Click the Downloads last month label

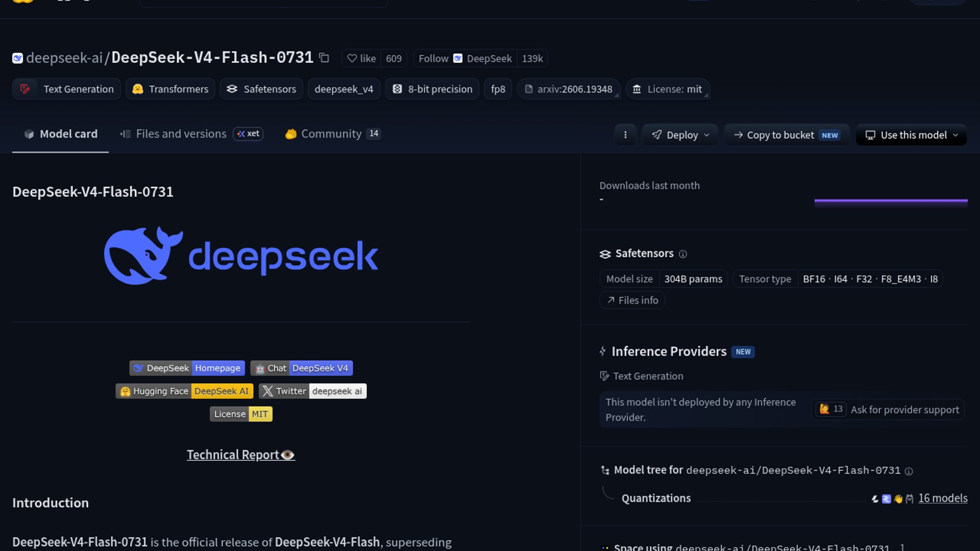(x=649, y=186)
